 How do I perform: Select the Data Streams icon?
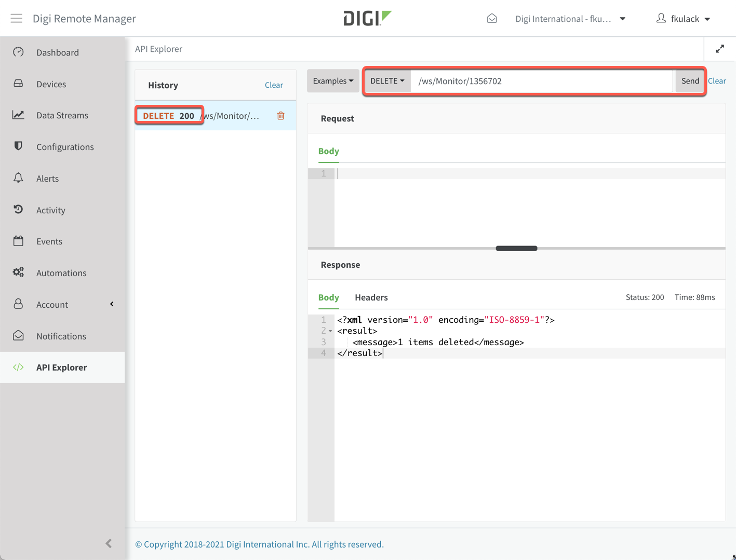tap(18, 115)
